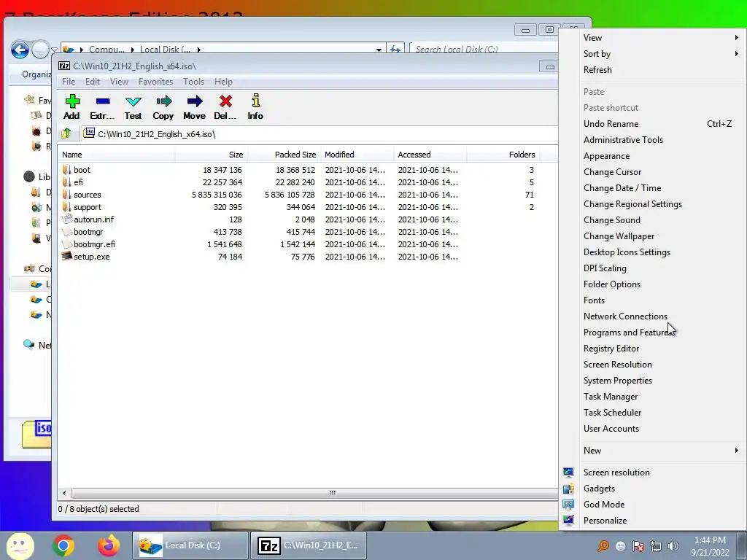Open the Tools menu in 7-Zip
The height and width of the screenshot is (560, 747).
click(x=193, y=82)
